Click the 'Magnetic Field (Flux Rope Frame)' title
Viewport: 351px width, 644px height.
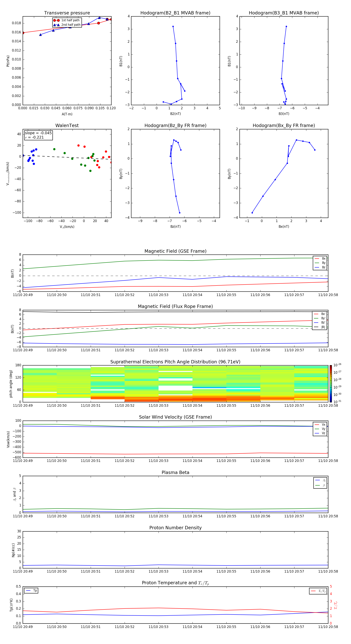(175, 307)
